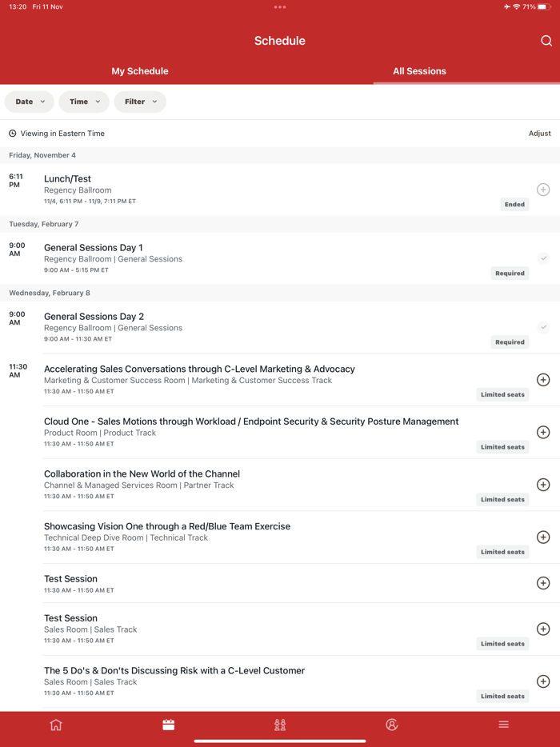Open the Schedule calendar icon in bottom bar
The height and width of the screenshot is (747, 560).
(x=168, y=724)
